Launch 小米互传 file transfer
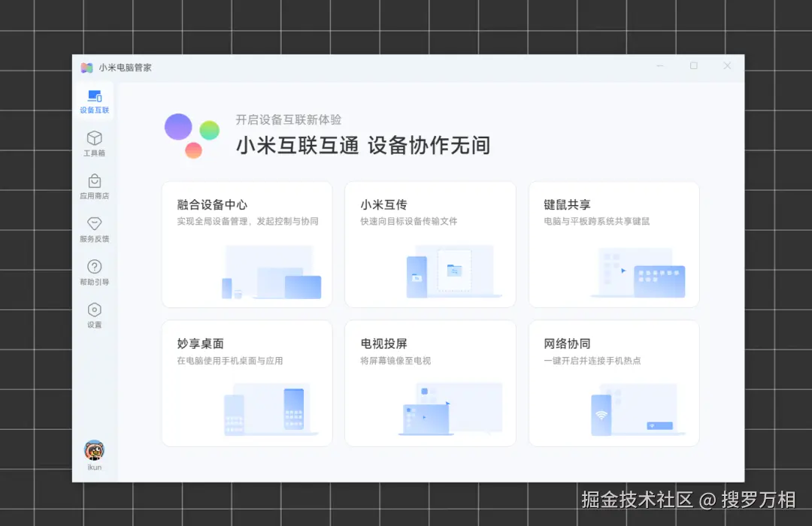812x526 pixels. (x=430, y=243)
